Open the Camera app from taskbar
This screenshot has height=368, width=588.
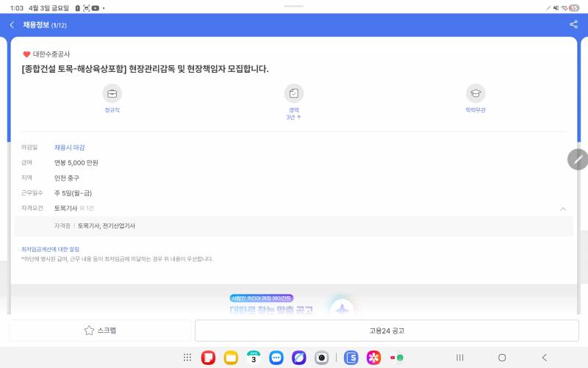pos(321,358)
